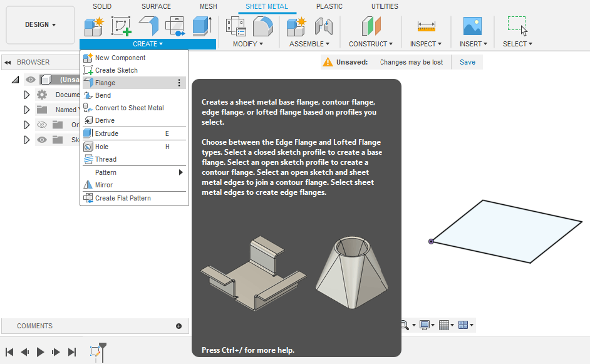Click the Create Sketch toolbar icon
Screen dimensions: 590x364
click(121, 26)
